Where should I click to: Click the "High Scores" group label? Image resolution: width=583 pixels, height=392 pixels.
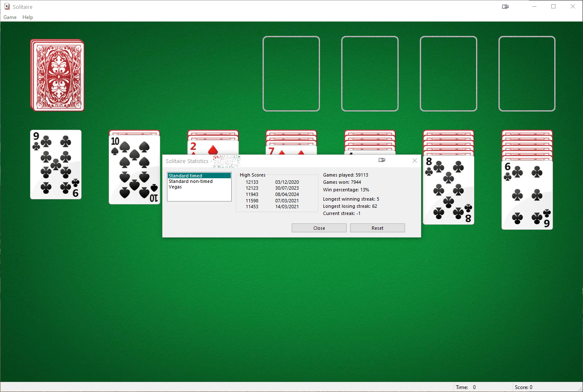252,175
